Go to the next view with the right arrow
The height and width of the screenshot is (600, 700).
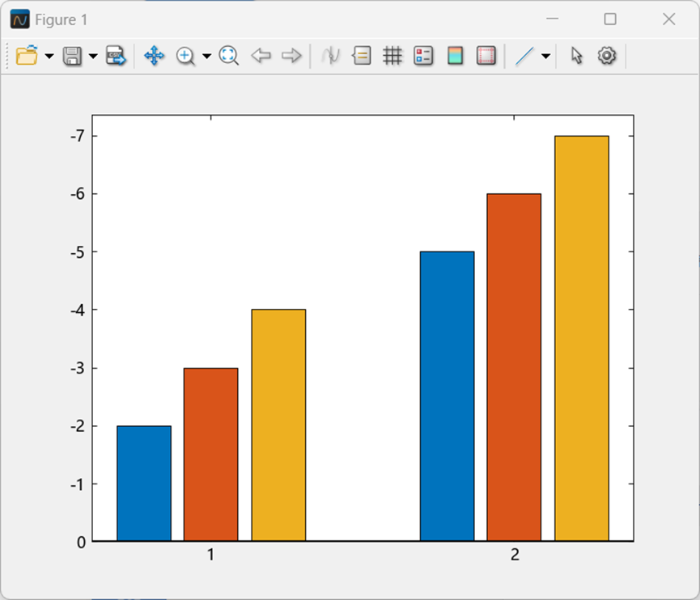tap(291, 56)
